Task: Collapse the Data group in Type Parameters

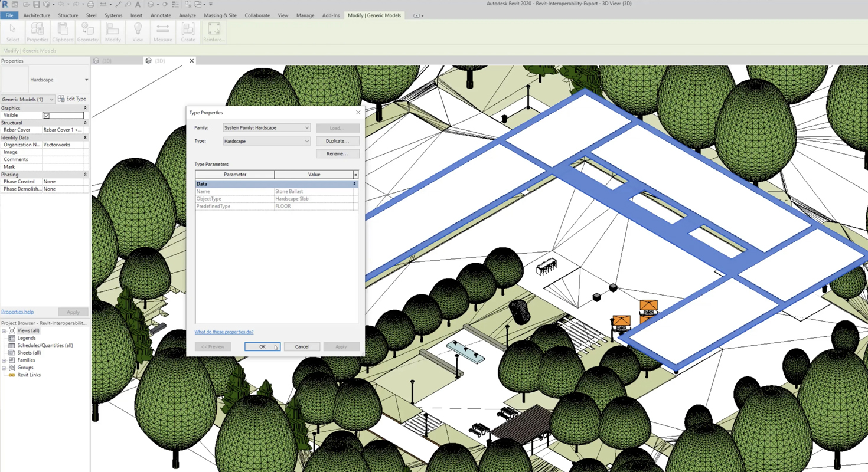Action: [x=354, y=184]
